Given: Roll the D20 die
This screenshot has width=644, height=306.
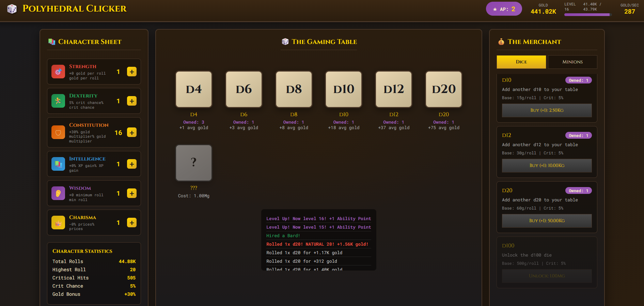Looking at the screenshot, I should (444, 89).
